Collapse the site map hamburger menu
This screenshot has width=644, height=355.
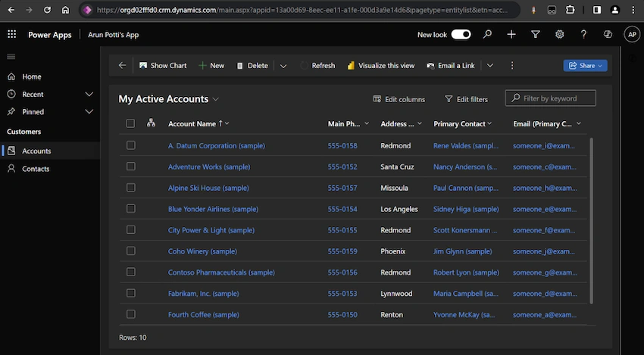(x=11, y=57)
